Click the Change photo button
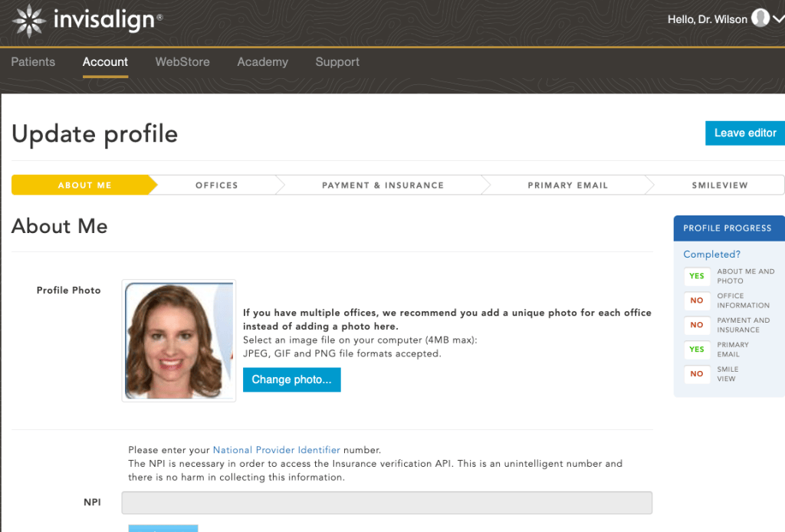Screen dimensions: 785x532 point(292,380)
